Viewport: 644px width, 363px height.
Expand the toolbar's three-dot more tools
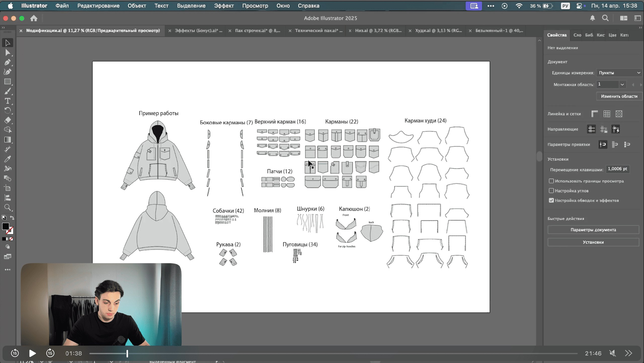7,270
